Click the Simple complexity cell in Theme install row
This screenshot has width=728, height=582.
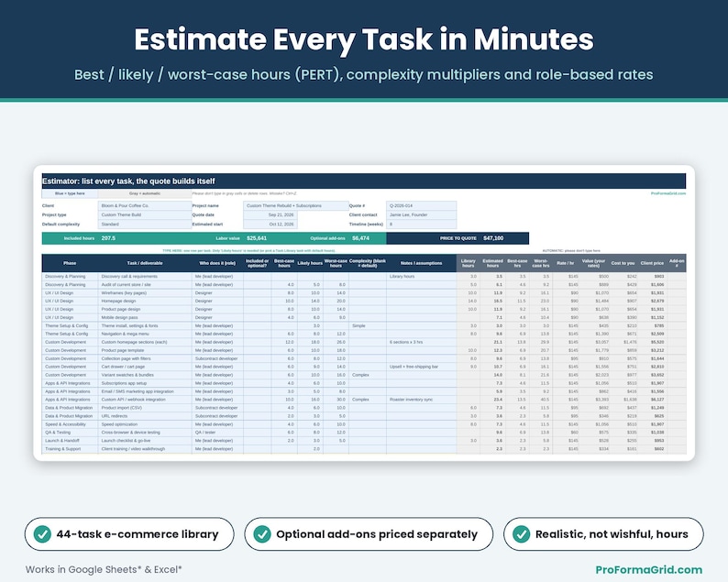[x=368, y=325]
